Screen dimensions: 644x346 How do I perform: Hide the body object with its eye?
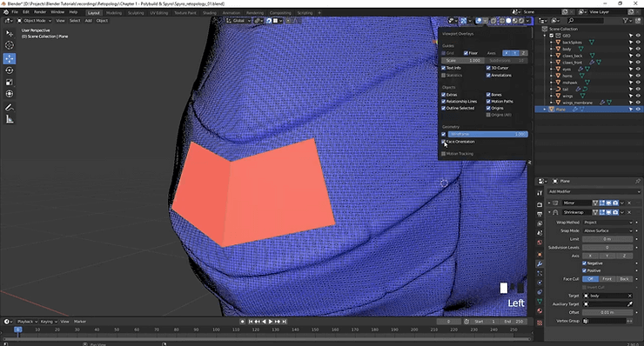pyautogui.click(x=638, y=49)
